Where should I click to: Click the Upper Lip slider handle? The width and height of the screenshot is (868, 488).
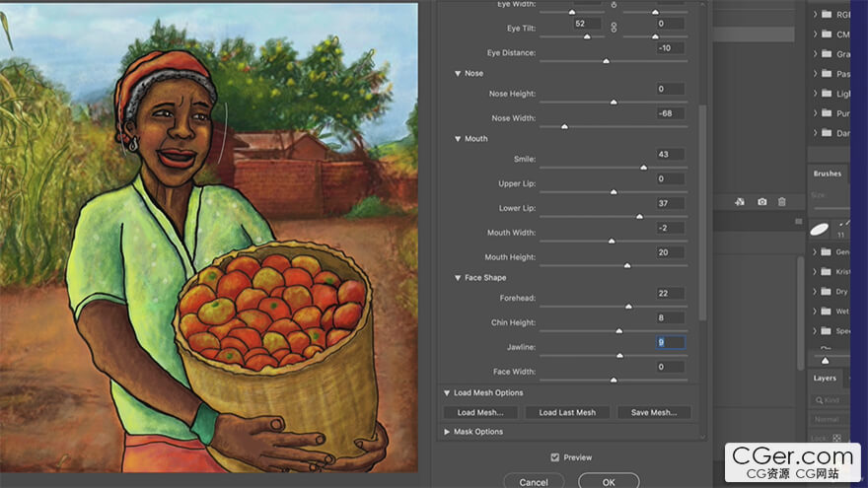pyautogui.click(x=614, y=191)
